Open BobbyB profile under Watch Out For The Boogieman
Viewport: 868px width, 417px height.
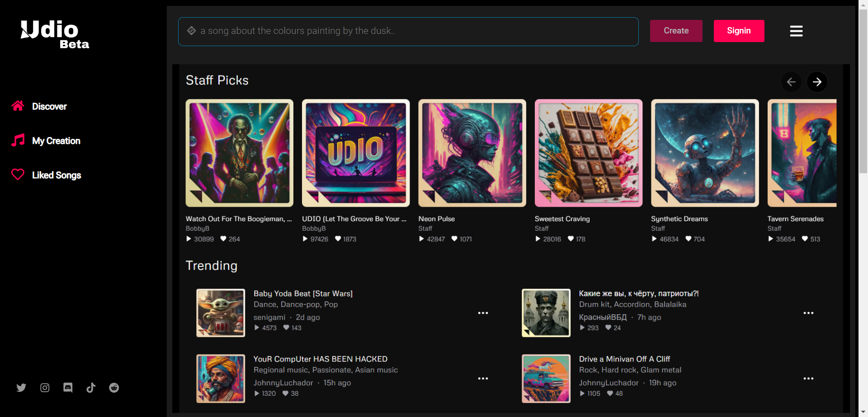tap(198, 229)
